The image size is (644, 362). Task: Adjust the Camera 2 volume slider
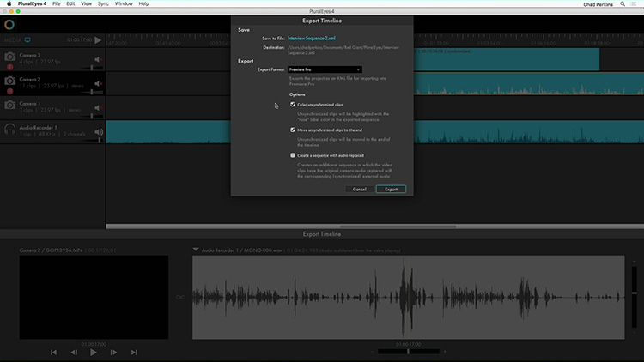(x=92, y=92)
